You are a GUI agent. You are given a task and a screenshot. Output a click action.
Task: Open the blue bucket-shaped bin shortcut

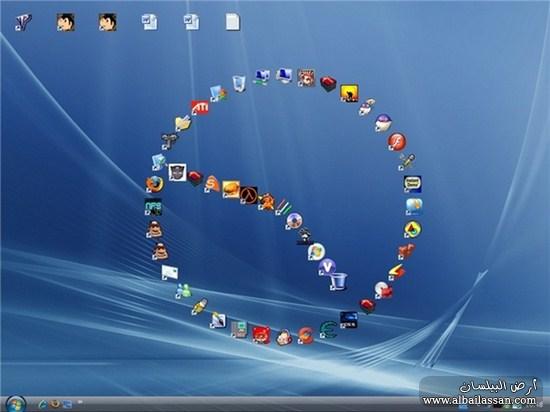pyautogui.click(x=338, y=282)
